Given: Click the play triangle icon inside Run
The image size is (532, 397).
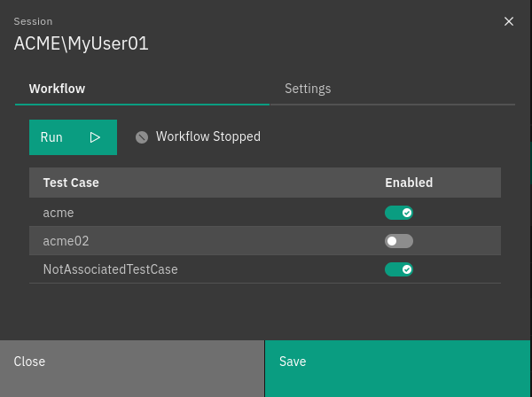Looking at the screenshot, I should [96, 137].
